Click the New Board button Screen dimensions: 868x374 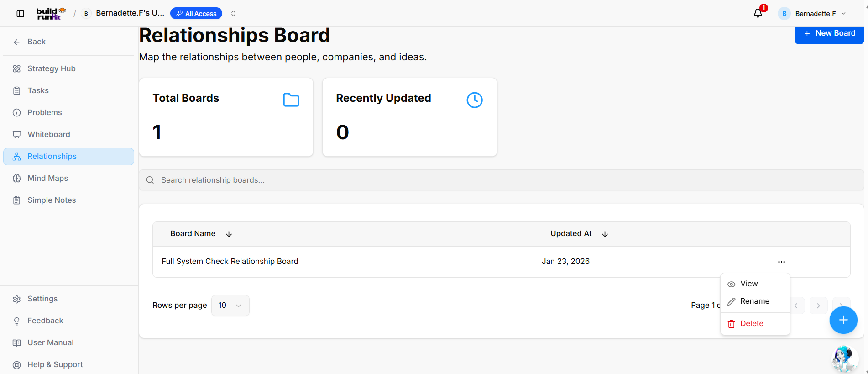click(x=829, y=34)
